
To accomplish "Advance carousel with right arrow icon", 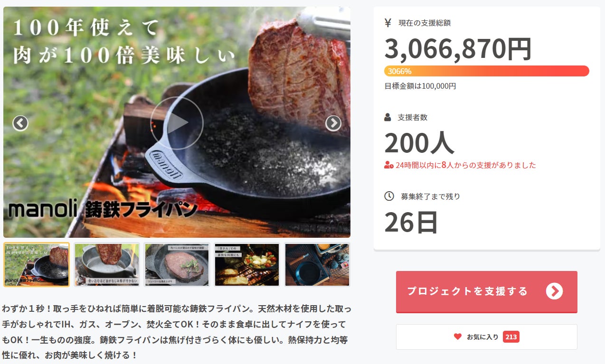I will pos(333,123).
